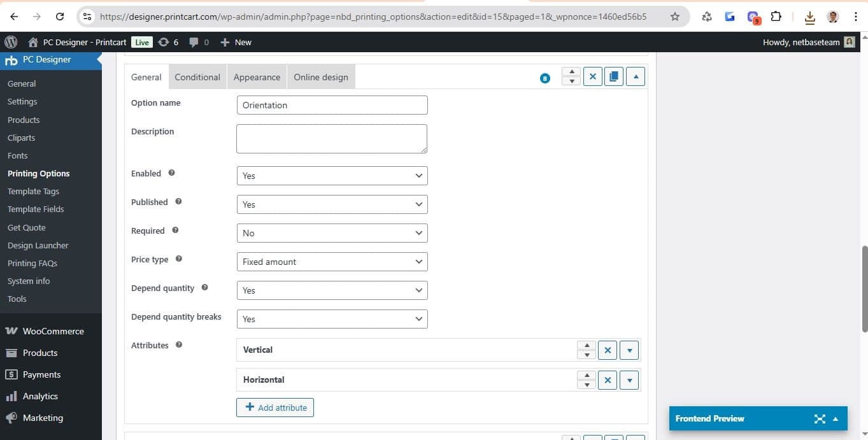The width and height of the screenshot is (868, 440).
Task: Open the Published dropdown
Action: tap(332, 204)
